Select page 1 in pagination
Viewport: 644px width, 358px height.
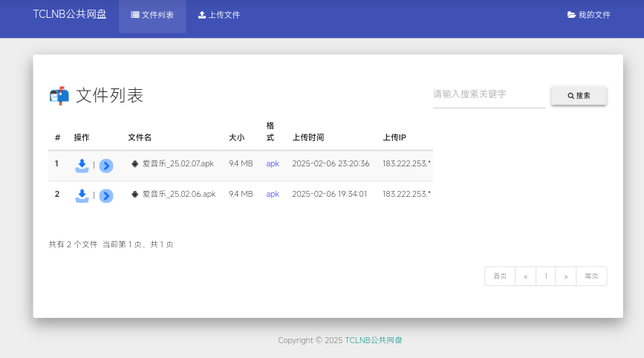(546, 276)
